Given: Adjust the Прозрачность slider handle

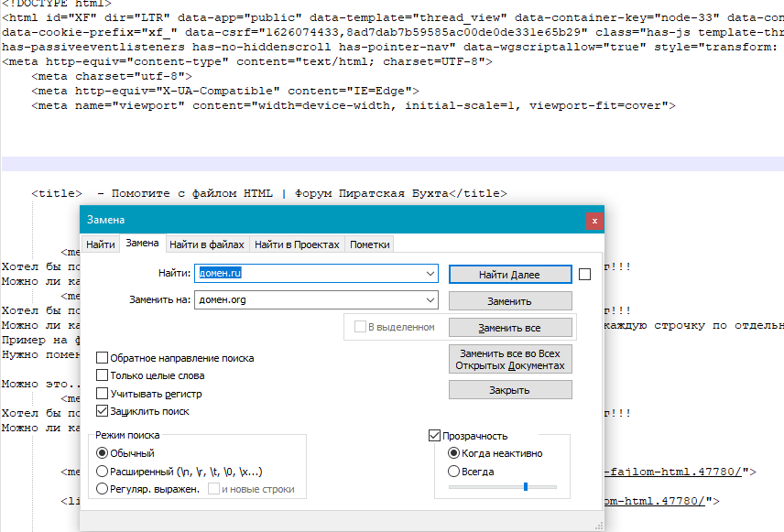Looking at the screenshot, I should click(526, 486).
